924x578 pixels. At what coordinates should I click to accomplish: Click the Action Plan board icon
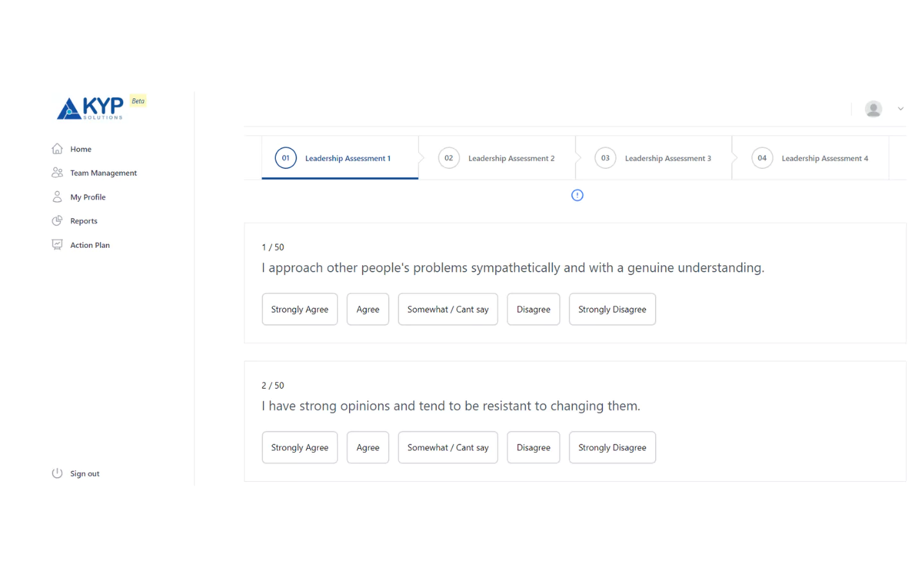pos(57,245)
